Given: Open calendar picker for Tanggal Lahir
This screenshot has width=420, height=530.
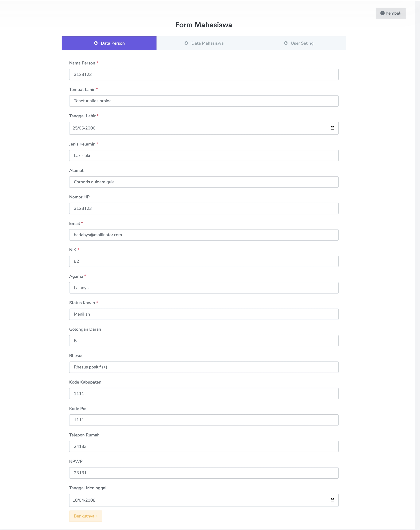Looking at the screenshot, I should (332, 128).
